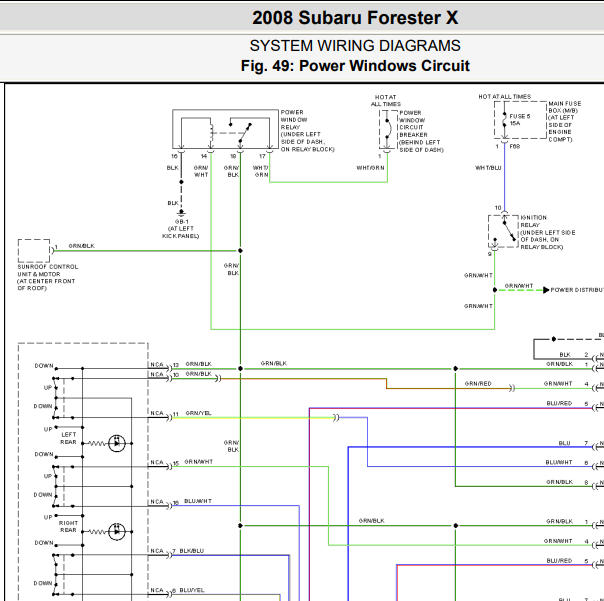Click the 'IGNITION RELAY' description label

548,232
